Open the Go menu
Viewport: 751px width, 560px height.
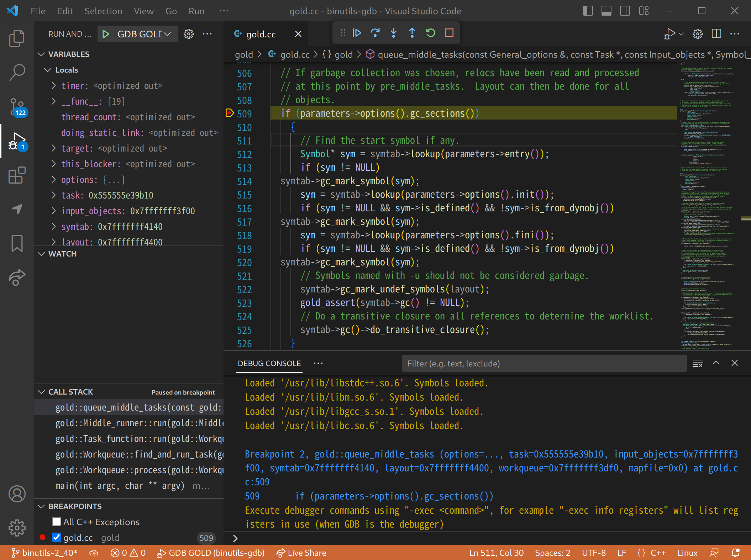pos(171,11)
